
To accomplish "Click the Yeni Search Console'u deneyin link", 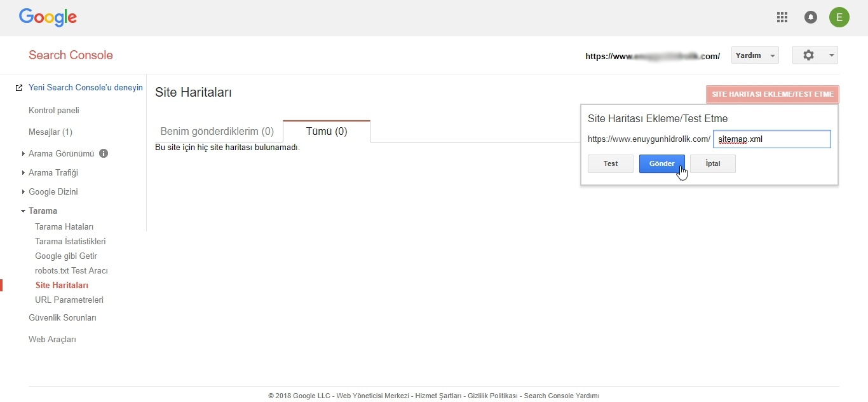I will point(86,87).
